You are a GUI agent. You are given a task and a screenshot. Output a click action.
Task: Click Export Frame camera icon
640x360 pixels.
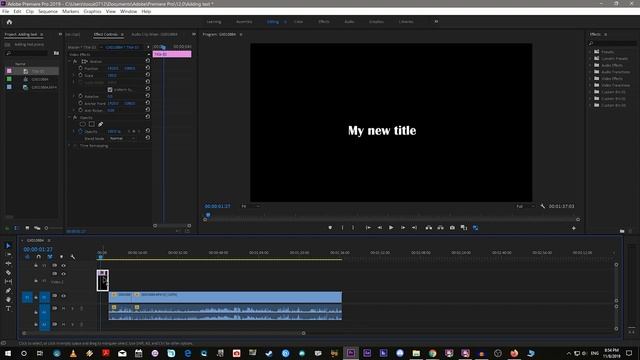[x=452, y=228]
